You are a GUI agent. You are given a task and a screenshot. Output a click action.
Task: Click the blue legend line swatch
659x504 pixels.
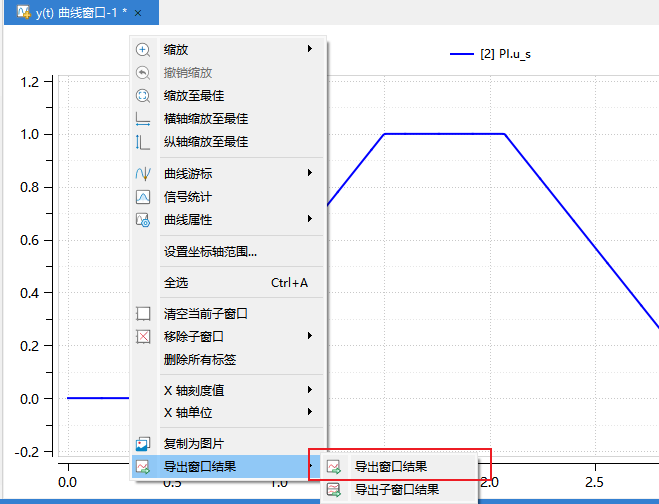coord(461,54)
